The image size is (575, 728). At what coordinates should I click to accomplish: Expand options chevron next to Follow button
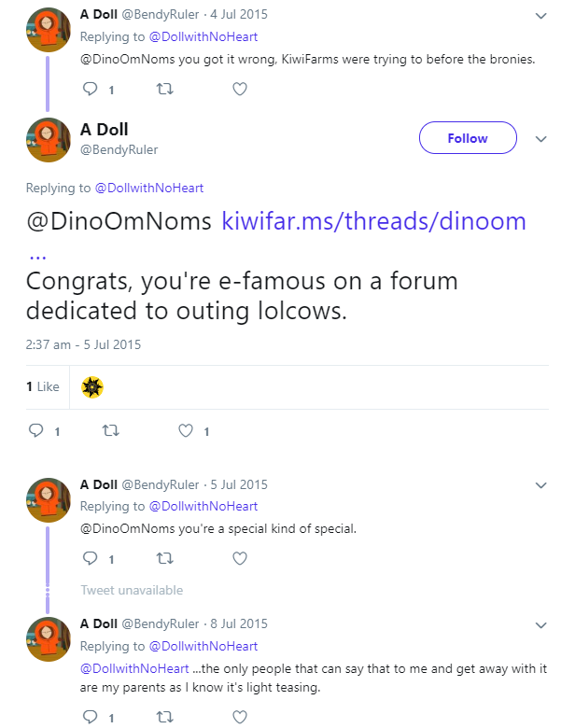pos(540,139)
